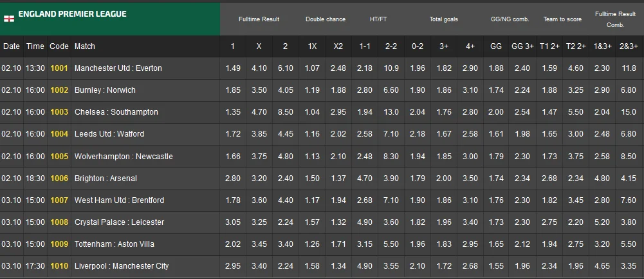Select match code 1001
This screenshot has height=279, width=644.
pos(59,68)
